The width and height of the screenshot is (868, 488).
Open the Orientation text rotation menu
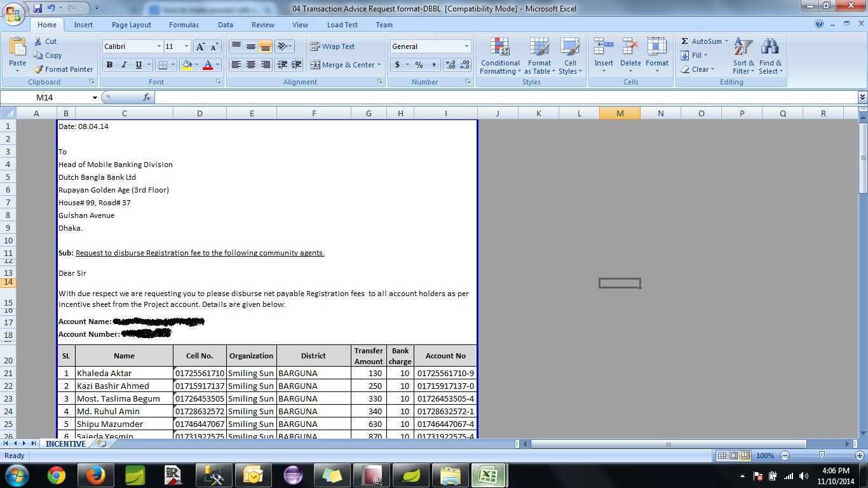tap(284, 46)
